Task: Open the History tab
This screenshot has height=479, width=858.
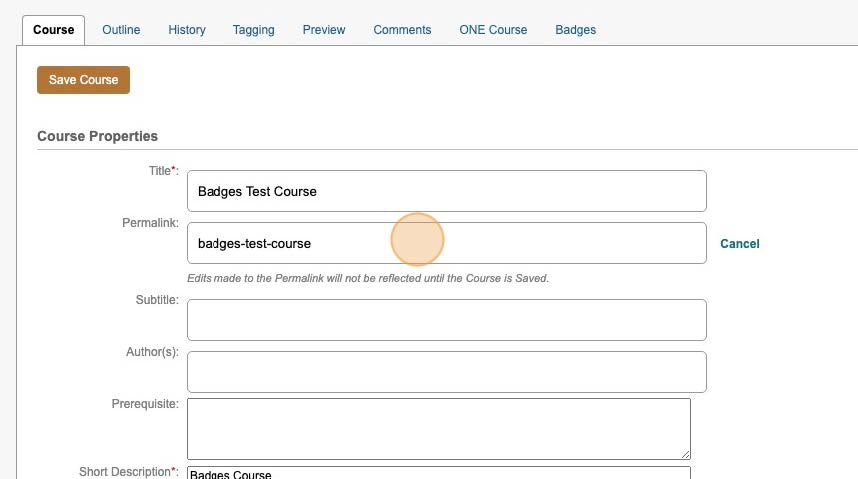Action: [187, 30]
